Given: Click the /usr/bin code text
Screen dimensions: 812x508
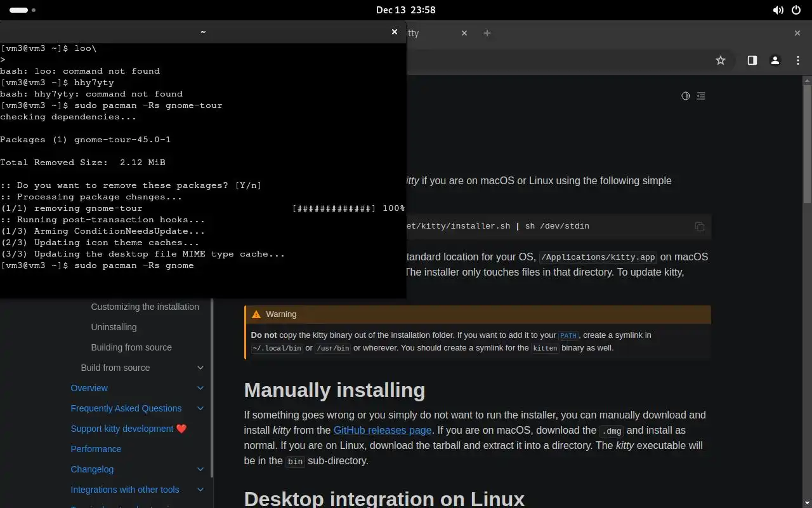Looking at the screenshot, I should point(332,348).
